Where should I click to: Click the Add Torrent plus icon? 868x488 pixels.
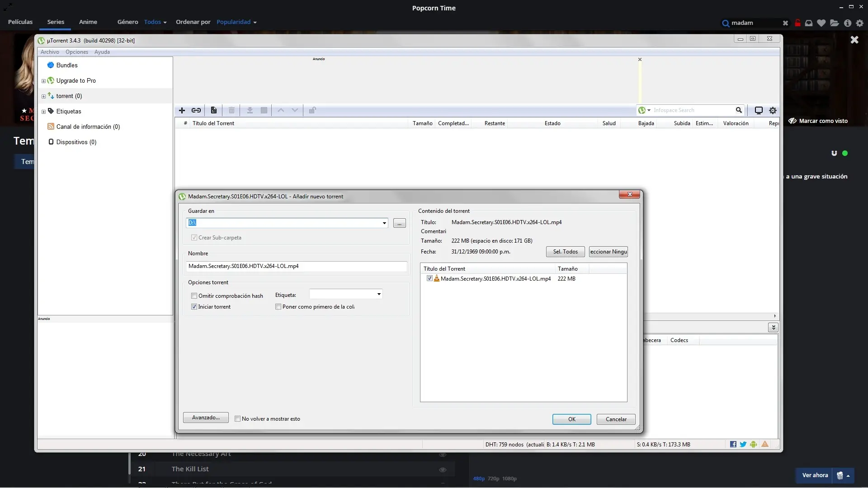pyautogui.click(x=182, y=110)
